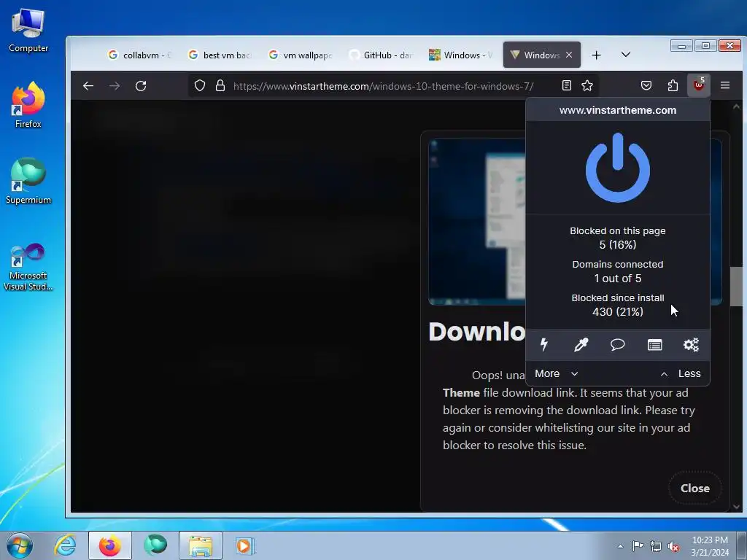This screenshot has height=560, width=747.
Task: Switch to the collabvm Google tab
Action: pyautogui.click(x=140, y=55)
